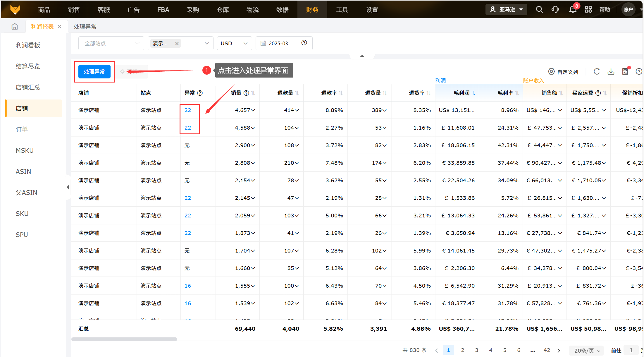Open the 20条/页 page size dropdown
This screenshot has height=357, width=644.
coord(587,351)
